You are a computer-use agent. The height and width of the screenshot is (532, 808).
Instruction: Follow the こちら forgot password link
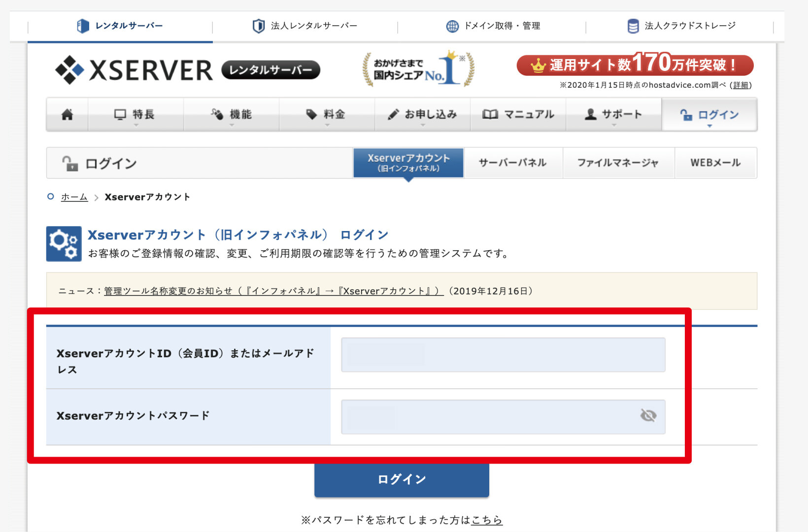coord(487,520)
